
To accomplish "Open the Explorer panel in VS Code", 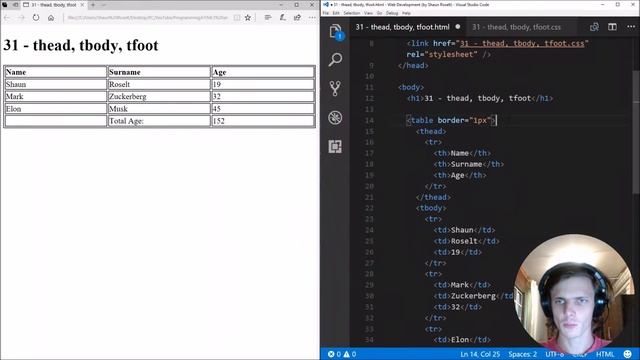I will pos(335,31).
